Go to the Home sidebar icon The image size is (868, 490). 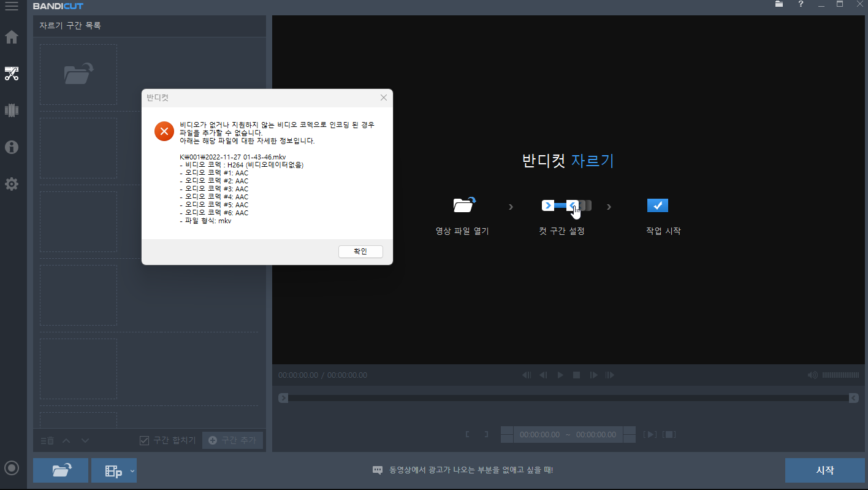point(12,37)
